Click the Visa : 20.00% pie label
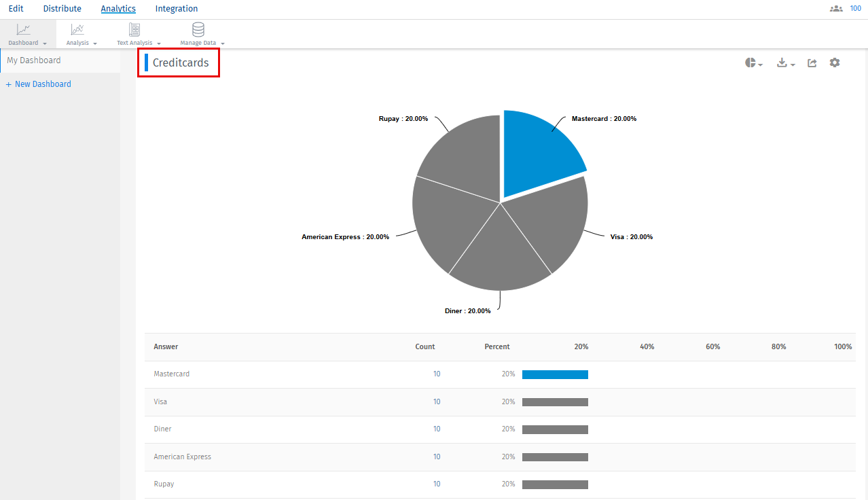 tap(632, 237)
